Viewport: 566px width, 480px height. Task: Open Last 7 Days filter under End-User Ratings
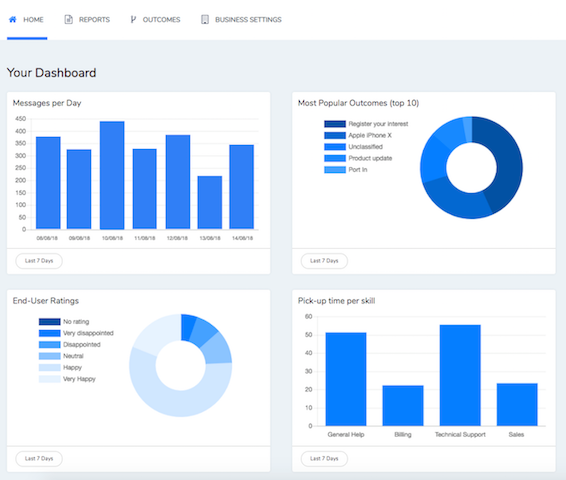click(39, 458)
